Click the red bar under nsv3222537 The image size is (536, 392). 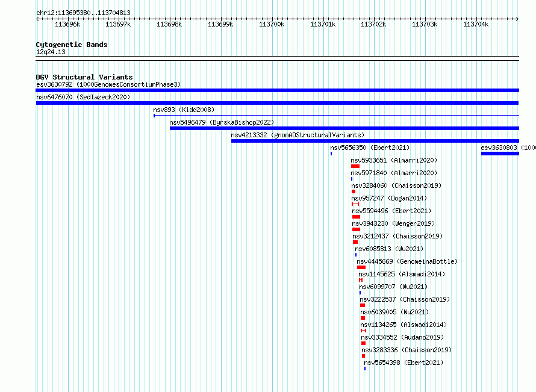363,305
